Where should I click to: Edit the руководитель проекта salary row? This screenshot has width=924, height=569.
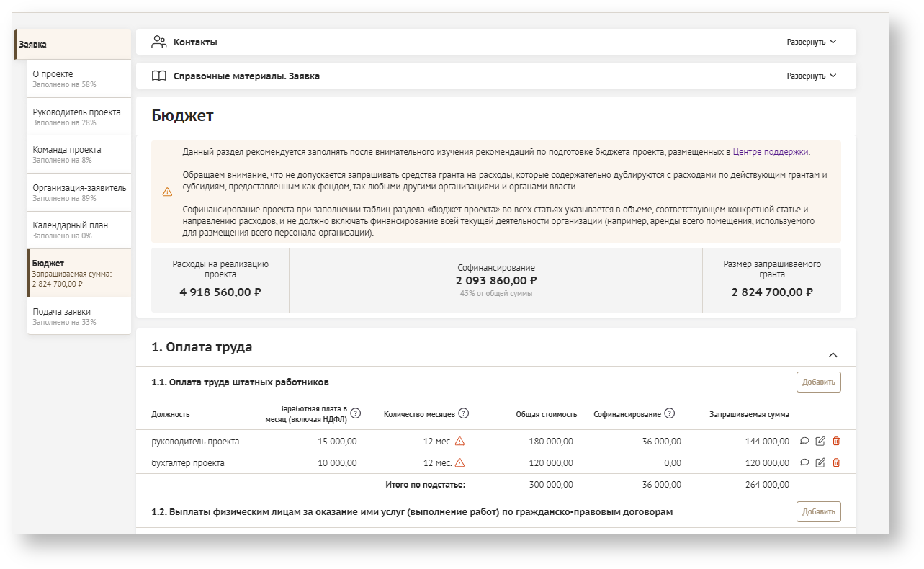(x=820, y=442)
